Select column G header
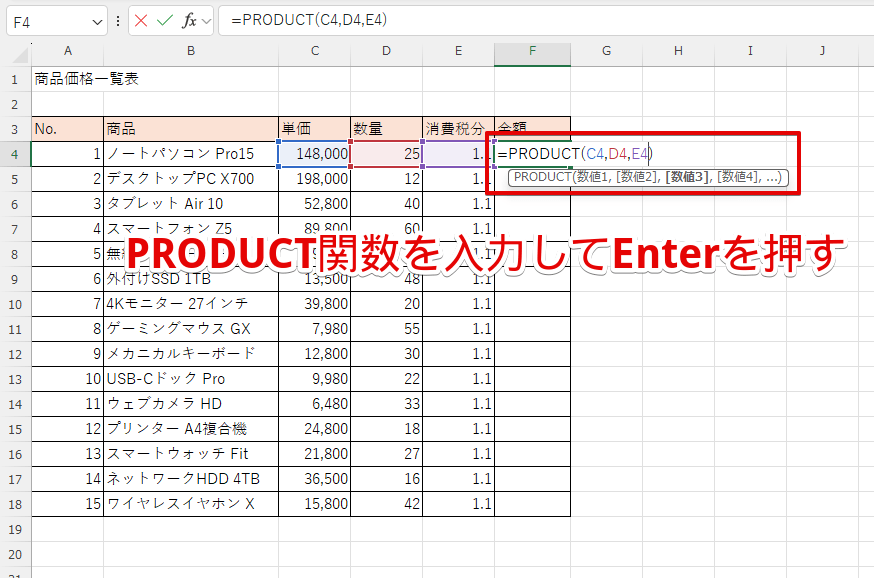The image size is (874, 578). click(606, 51)
